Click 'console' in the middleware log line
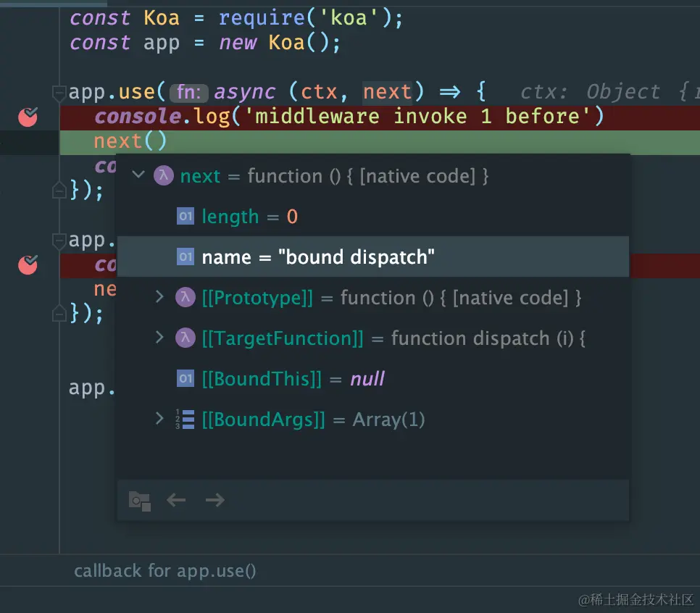 click(138, 116)
